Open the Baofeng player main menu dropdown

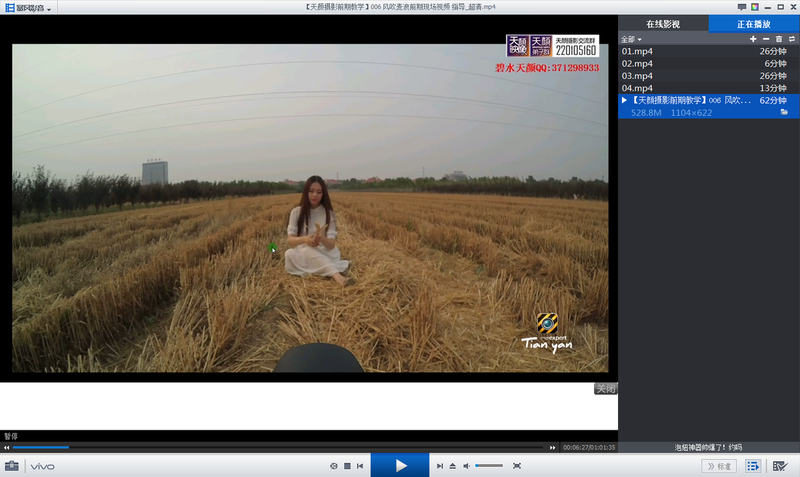(x=28, y=8)
